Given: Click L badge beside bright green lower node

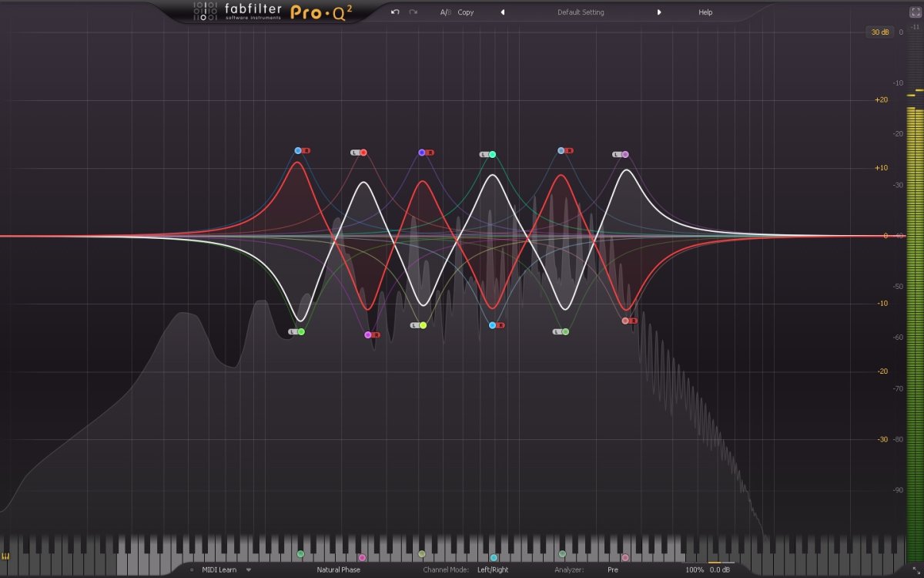Looking at the screenshot, I should 293,331.
